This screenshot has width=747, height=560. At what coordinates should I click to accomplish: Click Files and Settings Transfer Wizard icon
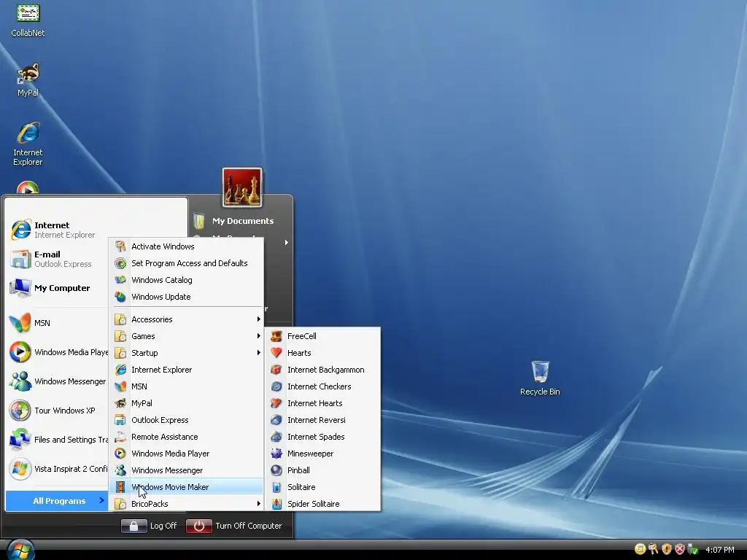click(x=20, y=440)
